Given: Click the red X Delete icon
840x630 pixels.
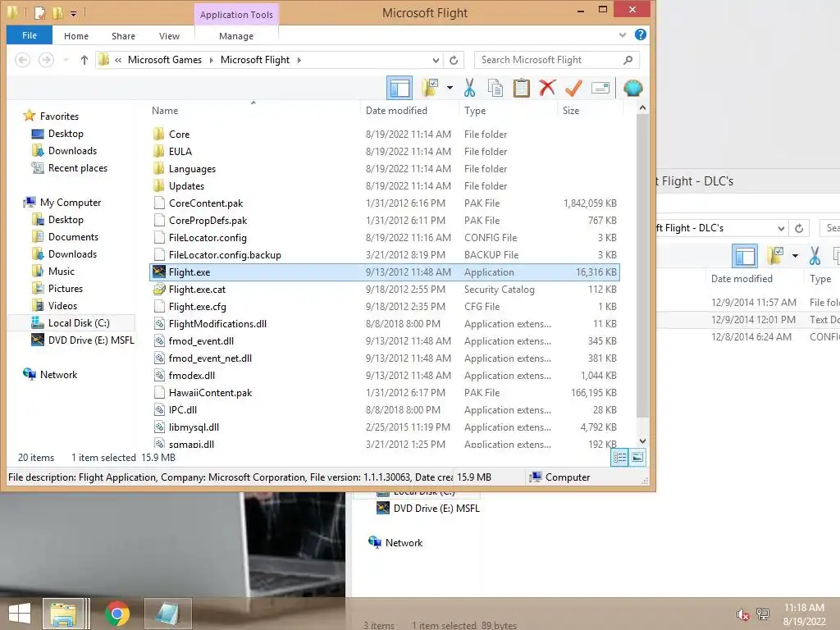Looking at the screenshot, I should tap(547, 87).
